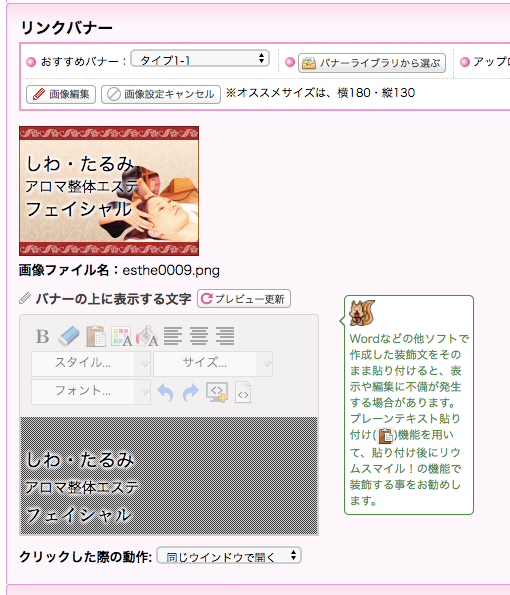Click the eraser remove-format icon
The width and height of the screenshot is (510, 595).
coord(69,337)
